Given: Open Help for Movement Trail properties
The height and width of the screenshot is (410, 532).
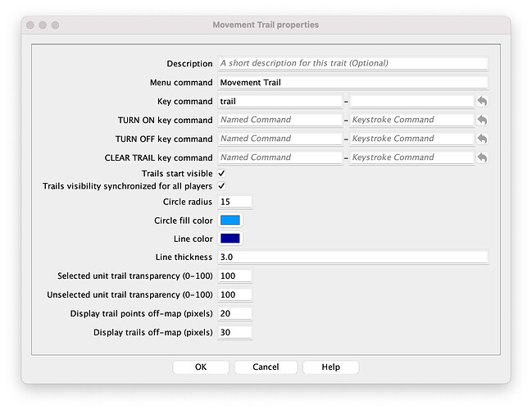Looking at the screenshot, I should click(x=331, y=367).
